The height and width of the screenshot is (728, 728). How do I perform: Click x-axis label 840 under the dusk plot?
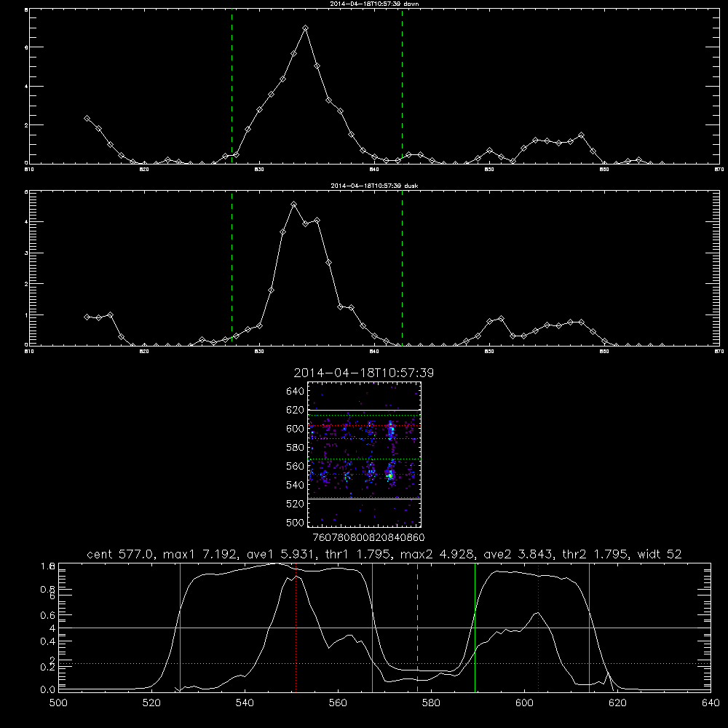(374, 352)
